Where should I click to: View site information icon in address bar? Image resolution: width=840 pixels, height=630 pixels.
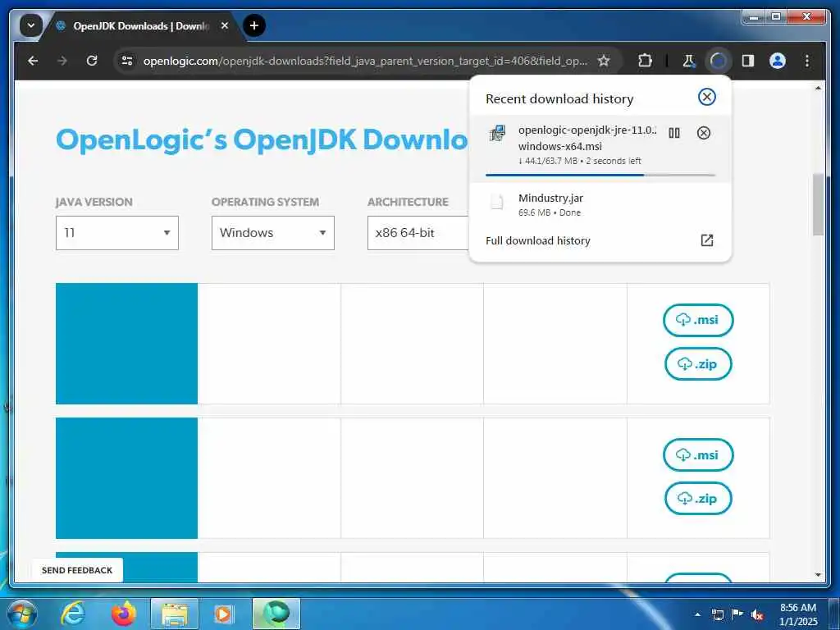tap(127, 61)
